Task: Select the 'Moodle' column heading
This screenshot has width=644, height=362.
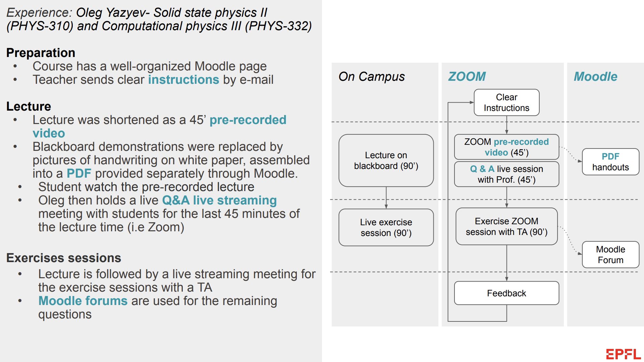Action: pyautogui.click(x=595, y=77)
